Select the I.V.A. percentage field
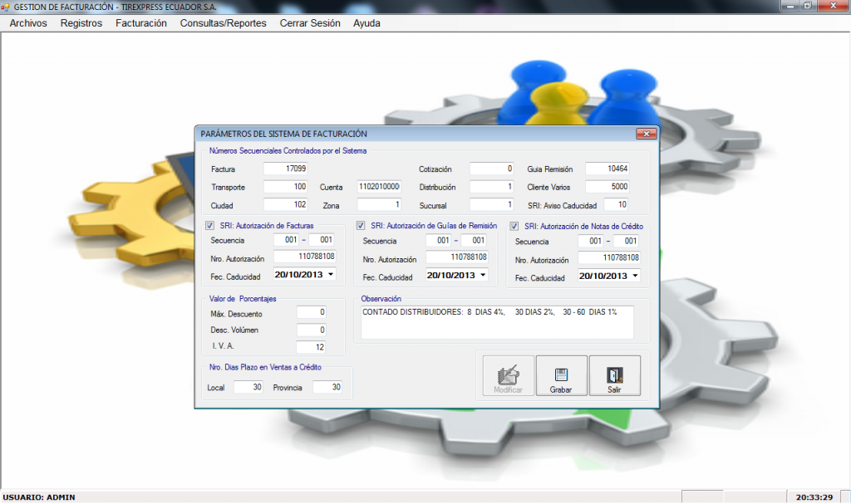The image size is (851, 504). pyautogui.click(x=312, y=346)
